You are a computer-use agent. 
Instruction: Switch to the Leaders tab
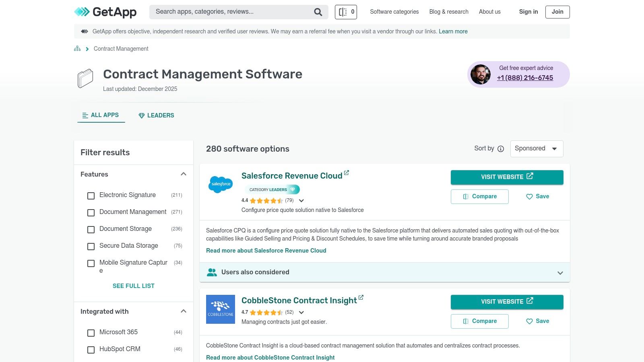pos(156,115)
